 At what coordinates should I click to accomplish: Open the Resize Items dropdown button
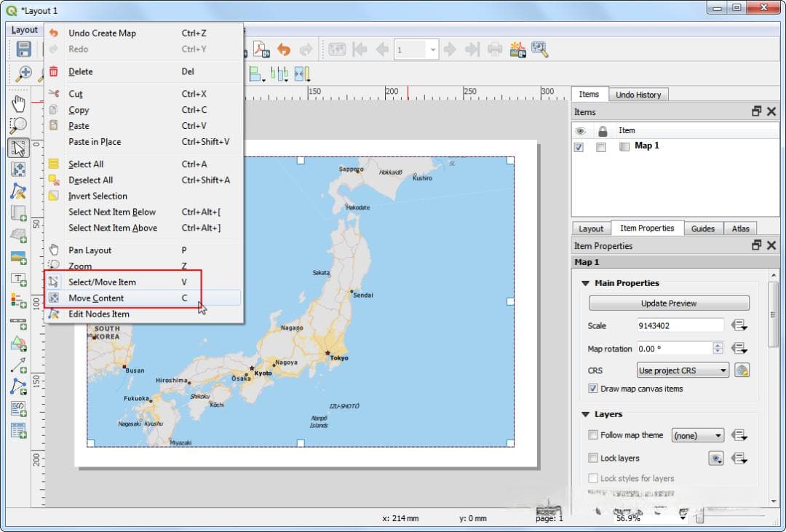point(302,74)
